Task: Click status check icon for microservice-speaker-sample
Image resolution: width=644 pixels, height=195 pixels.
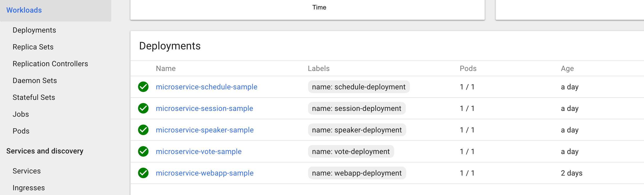Action: (x=143, y=130)
